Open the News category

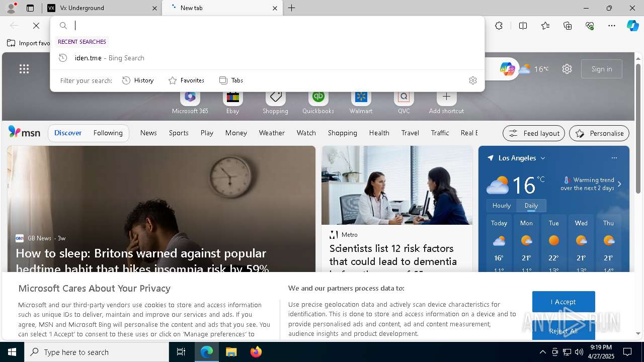tap(148, 133)
